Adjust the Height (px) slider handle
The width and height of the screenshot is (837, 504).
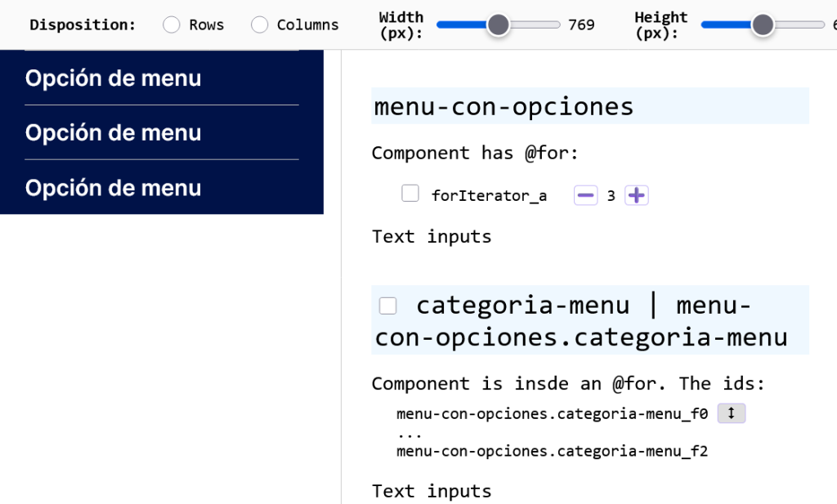[763, 25]
